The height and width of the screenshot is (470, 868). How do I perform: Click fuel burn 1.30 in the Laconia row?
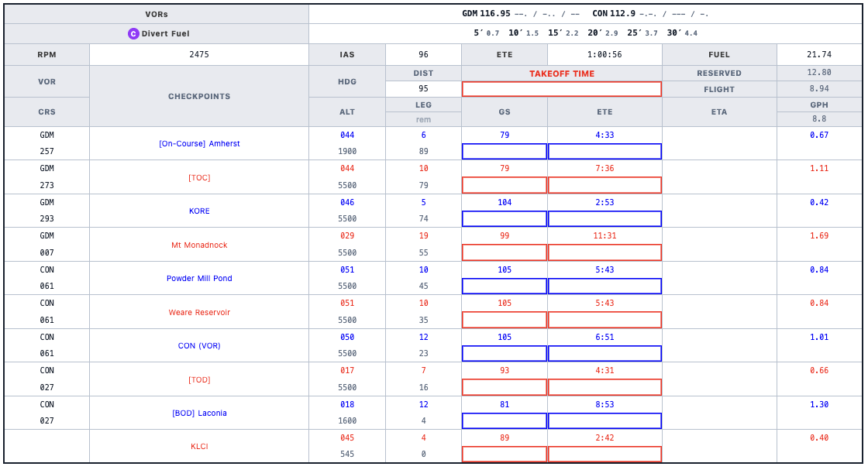[x=819, y=405]
